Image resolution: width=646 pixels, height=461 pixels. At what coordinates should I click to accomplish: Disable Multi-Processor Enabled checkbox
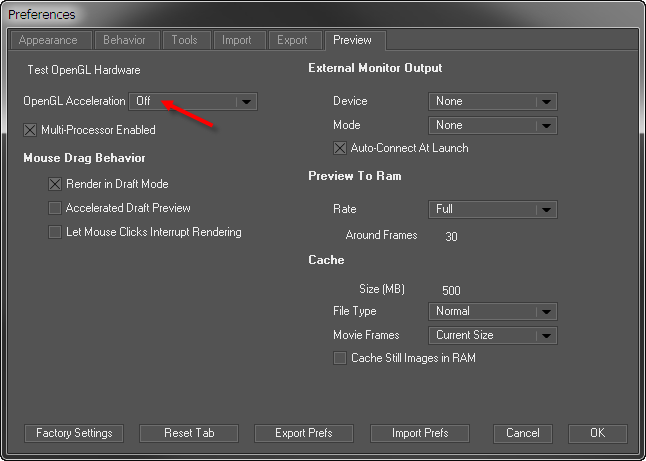click(30, 130)
